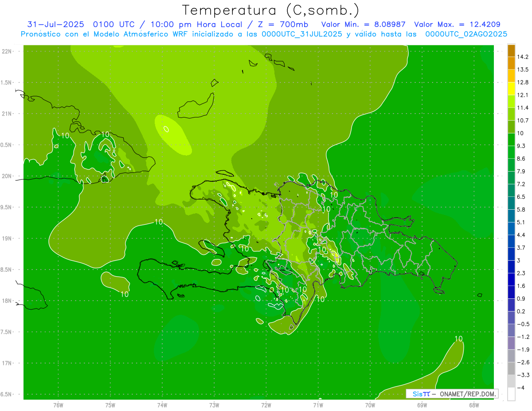Click the '71W' longitude axis label

[318, 405]
